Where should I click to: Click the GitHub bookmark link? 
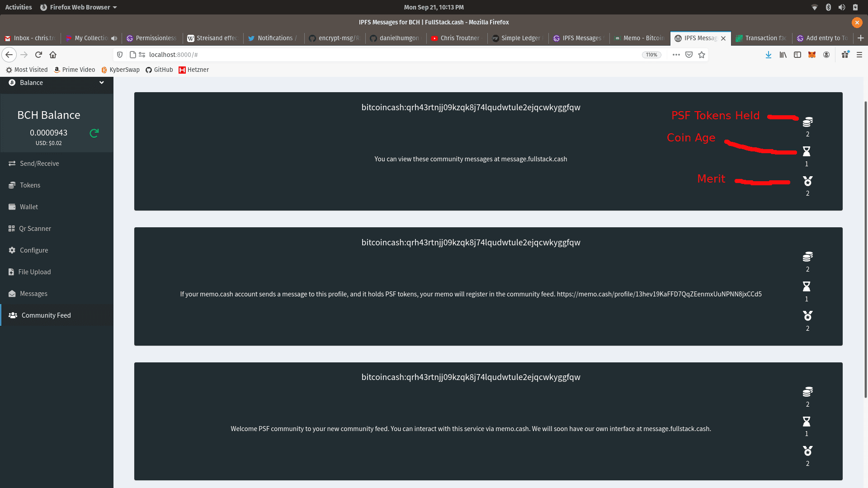(x=159, y=70)
